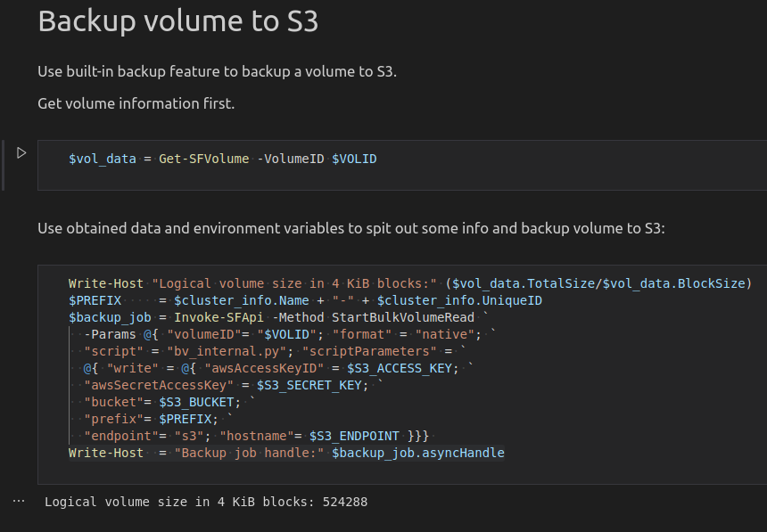
Task: Click the "native" format value
Action: click(x=445, y=334)
